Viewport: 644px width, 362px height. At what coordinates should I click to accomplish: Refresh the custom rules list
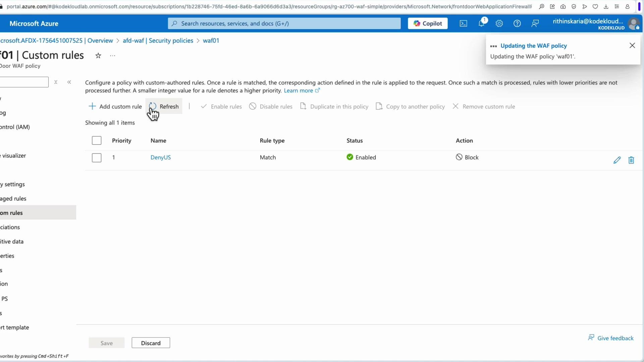pos(164,107)
